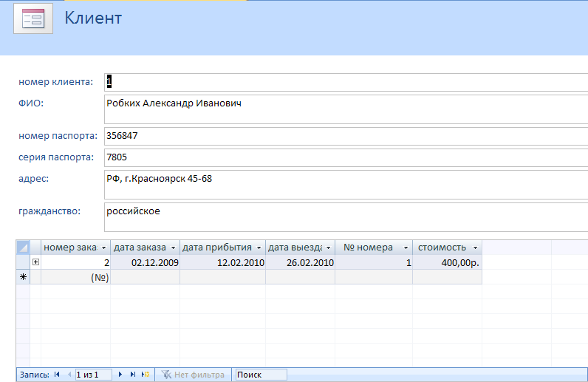This screenshot has height=382, width=588.
Task: Go to first record navigation button
Action: [x=57, y=374]
